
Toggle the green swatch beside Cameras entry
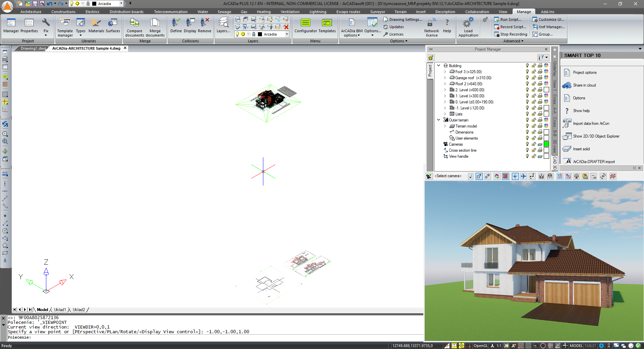[x=547, y=144]
